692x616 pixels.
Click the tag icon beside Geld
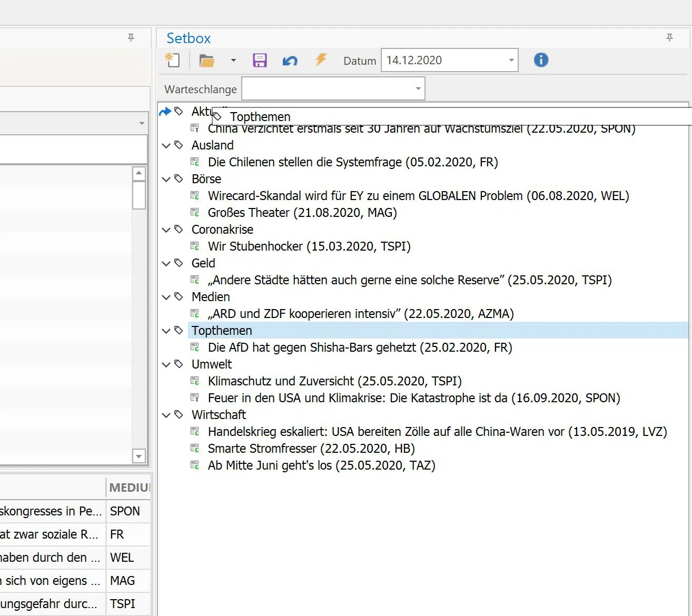[x=179, y=263]
